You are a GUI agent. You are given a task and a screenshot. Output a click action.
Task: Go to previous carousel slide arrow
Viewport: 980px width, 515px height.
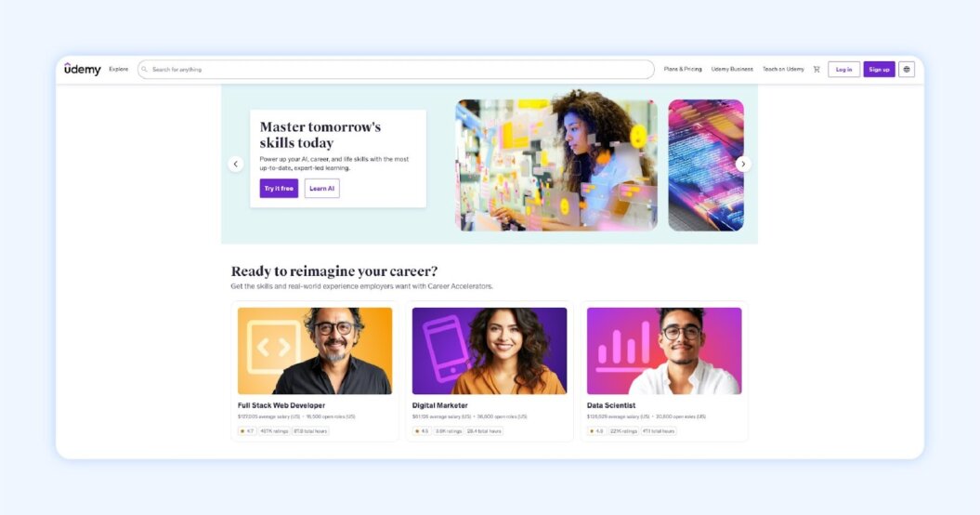tap(236, 164)
